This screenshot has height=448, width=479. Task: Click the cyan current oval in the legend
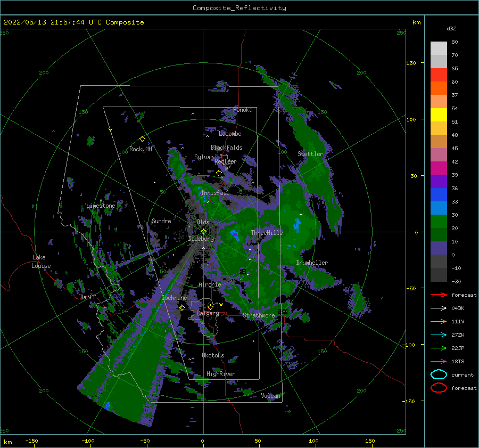439,374
